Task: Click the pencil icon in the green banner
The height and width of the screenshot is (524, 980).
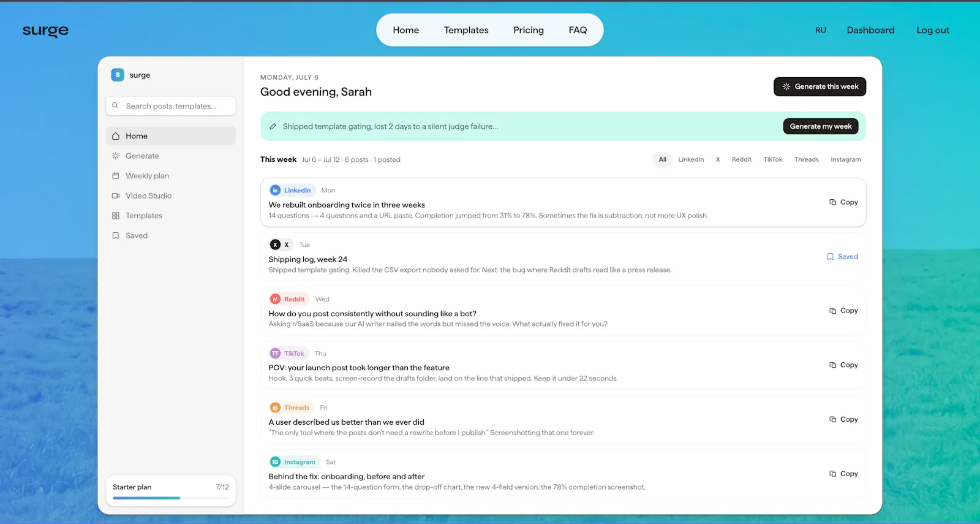Action: tap(273, 127)
